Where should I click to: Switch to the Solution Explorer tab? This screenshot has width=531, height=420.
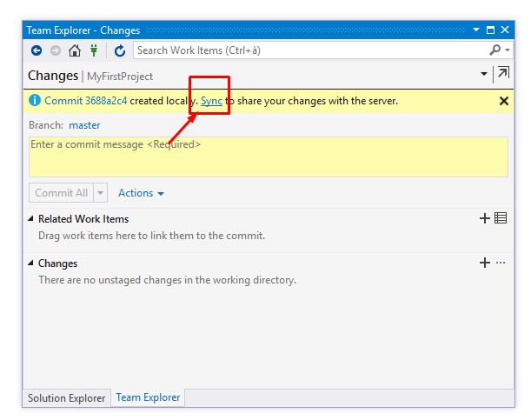(x=65, y=398)
